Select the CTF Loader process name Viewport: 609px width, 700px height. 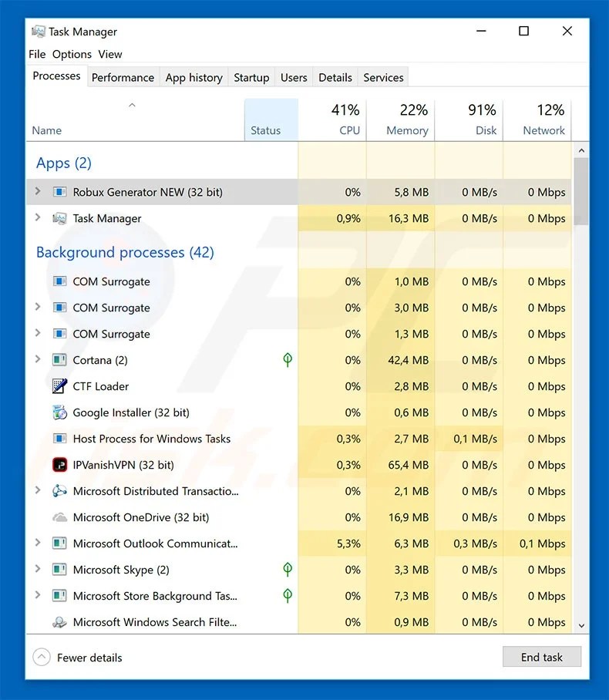tap(101, 386)
